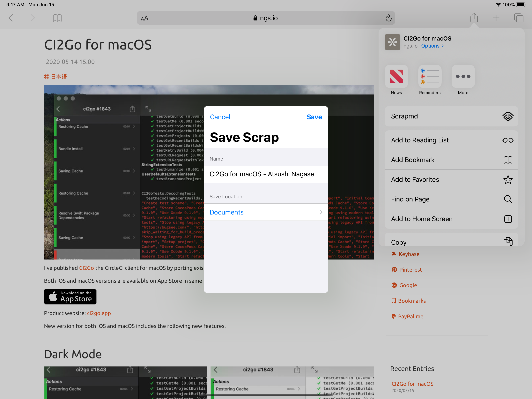Edit the scrap Name field

pos(266,174)
